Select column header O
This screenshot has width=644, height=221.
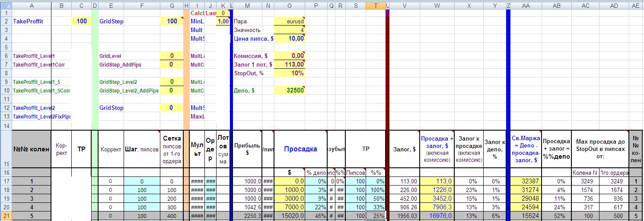289,5
